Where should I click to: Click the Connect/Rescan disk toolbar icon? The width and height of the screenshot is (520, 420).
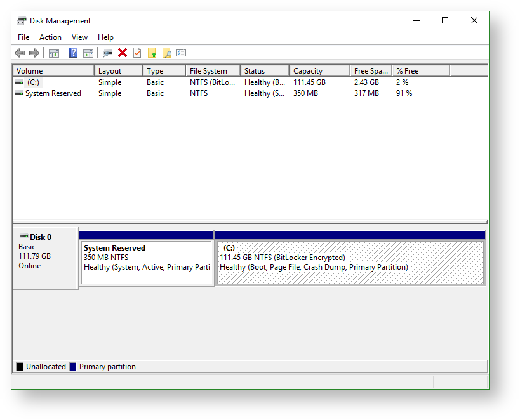coord(107,53)
